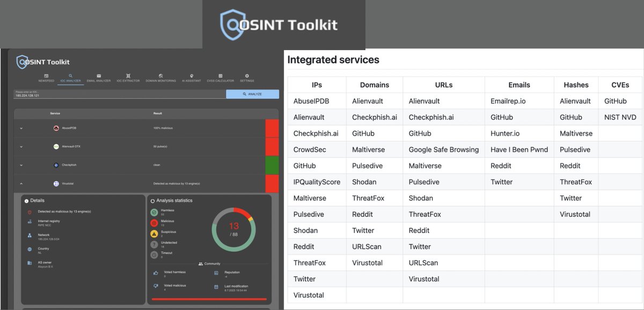This screenshot has width=644, height=310.
Task: Expand the AbuseIPDB result row
Action: click(x=21, y=128)
